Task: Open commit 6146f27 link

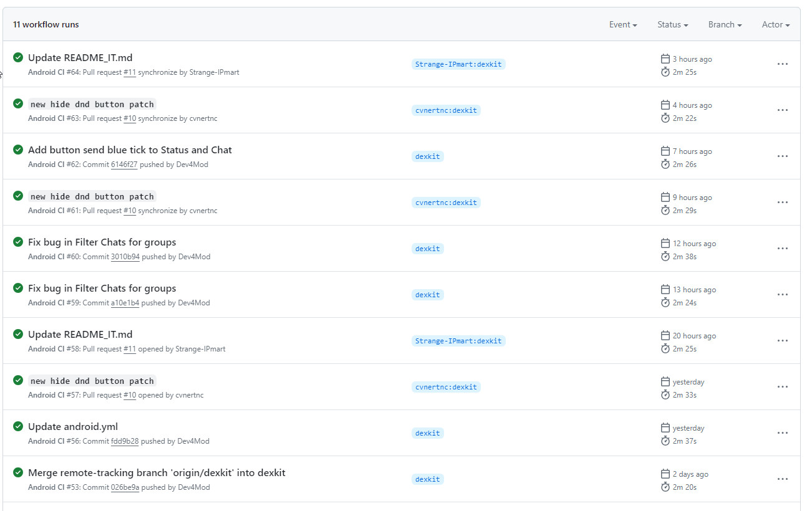Action: (123, 165)
